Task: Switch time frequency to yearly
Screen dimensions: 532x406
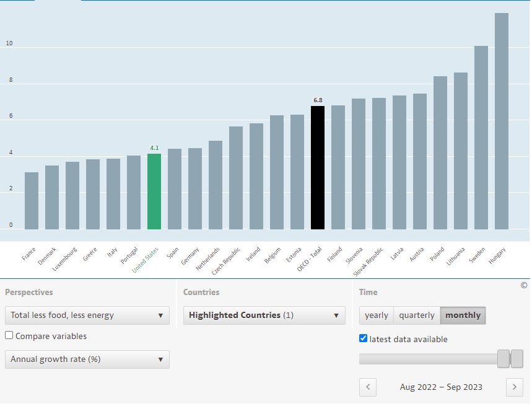Action: click(x=377, y=316)
